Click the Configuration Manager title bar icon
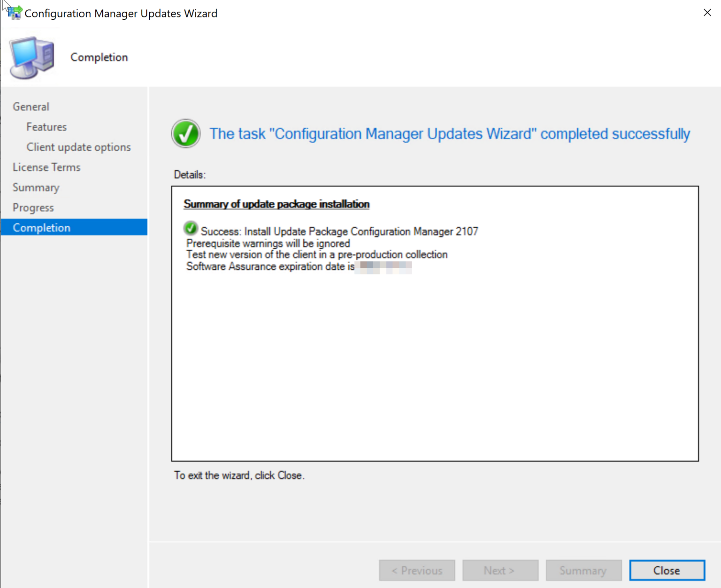The width and height of the screenshot is (721, 588). point(15,13)
